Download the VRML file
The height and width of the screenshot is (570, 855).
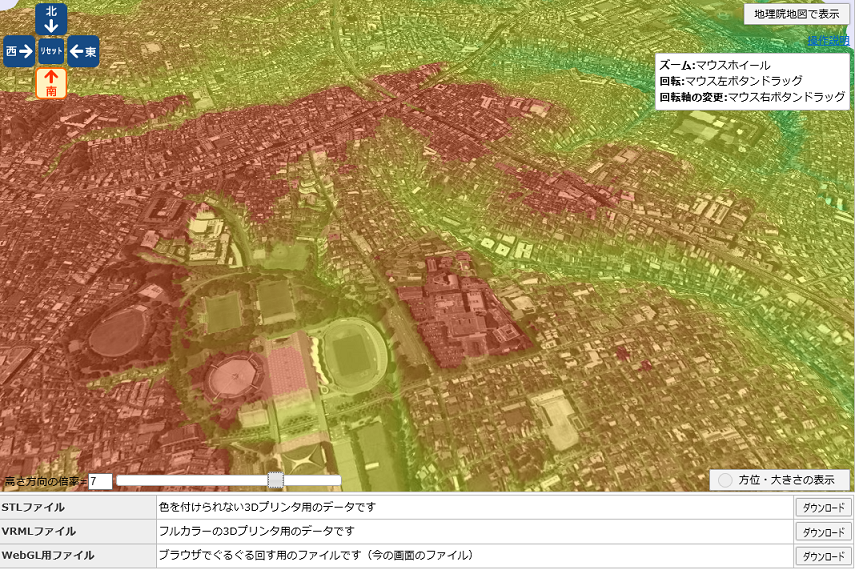click(x=823, y=532)
